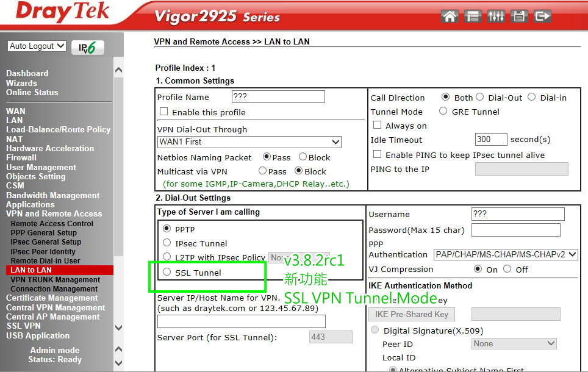Viewport: 588px width, 372px height.
Task: Select the highlighted LAN to LAN item
Action: tap(60, 270)
